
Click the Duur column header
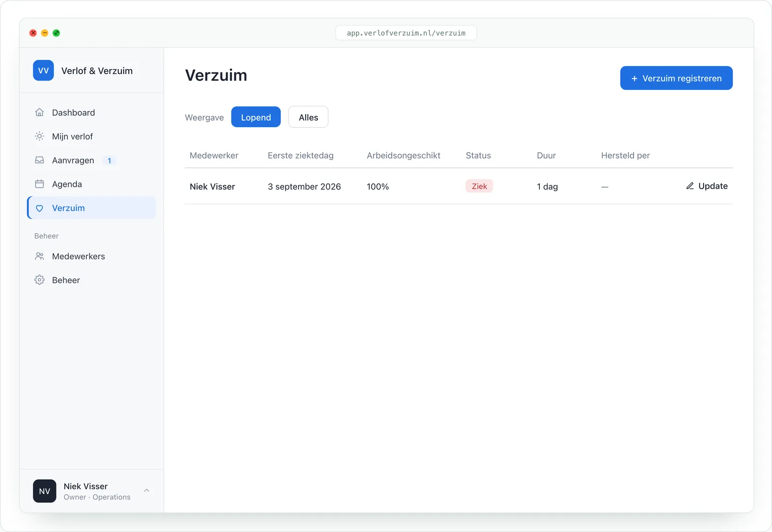pyautogui.click(x=546, y=155)
